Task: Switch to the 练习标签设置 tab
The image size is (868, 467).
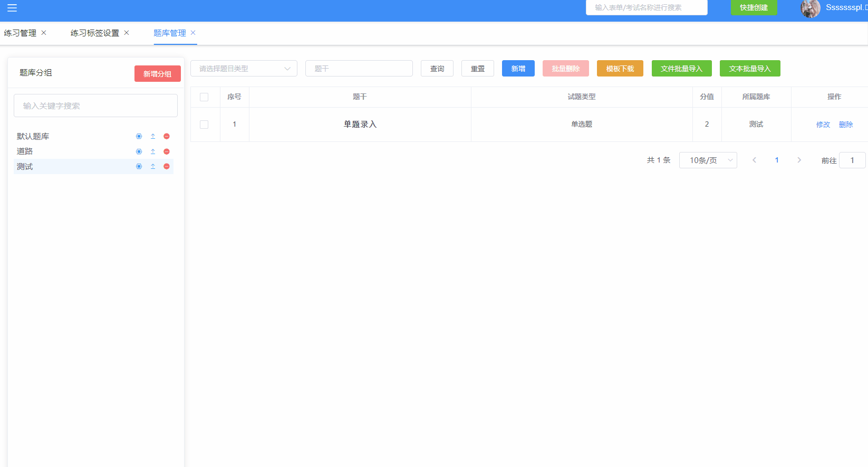Action: 95,33
